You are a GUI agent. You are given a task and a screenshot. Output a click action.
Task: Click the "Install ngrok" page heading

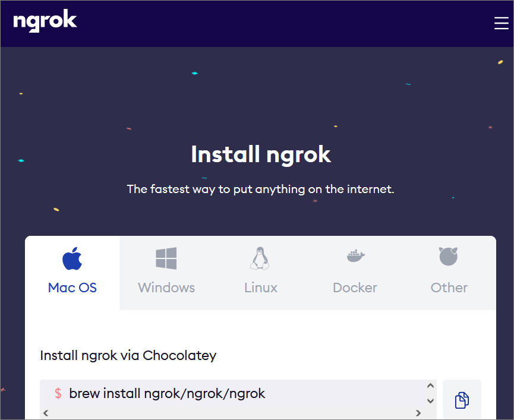point(261,154)
